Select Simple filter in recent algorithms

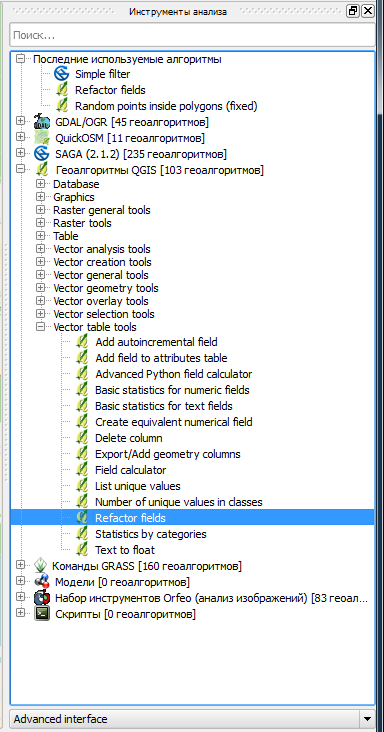coord(103,74)
